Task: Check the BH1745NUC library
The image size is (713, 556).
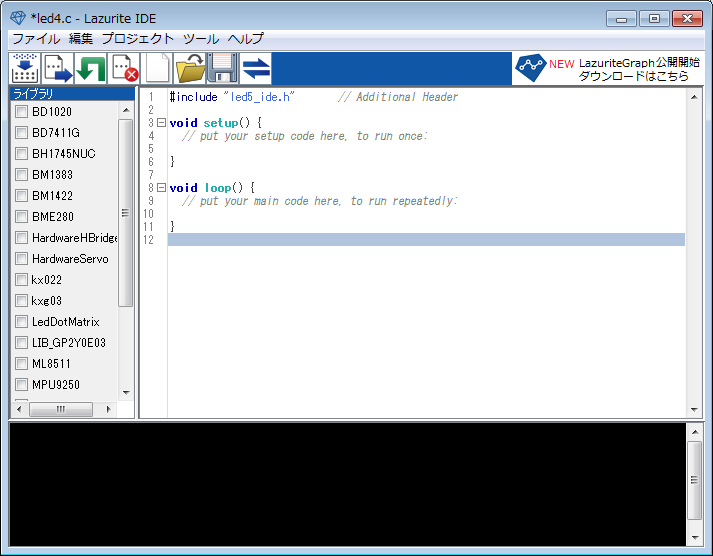Action: 21,153
